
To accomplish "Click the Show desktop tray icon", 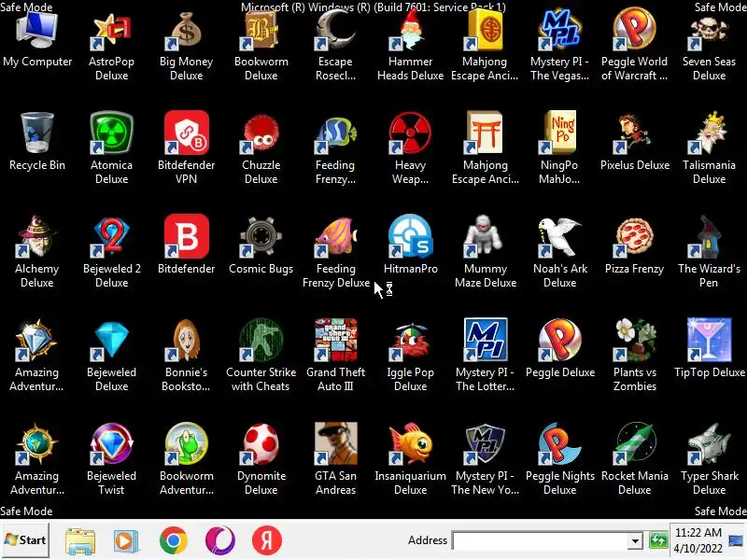I will click(736, 540).
